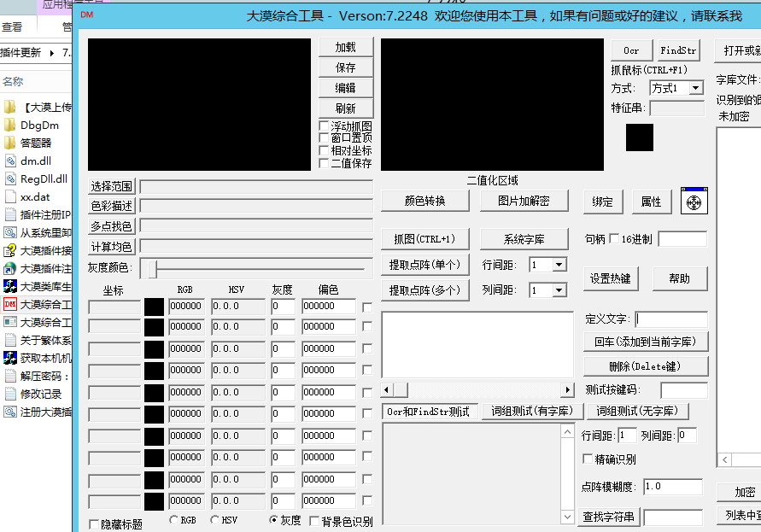Select the 修改记录 file icon in Explorer

click(x=9, y=394)
